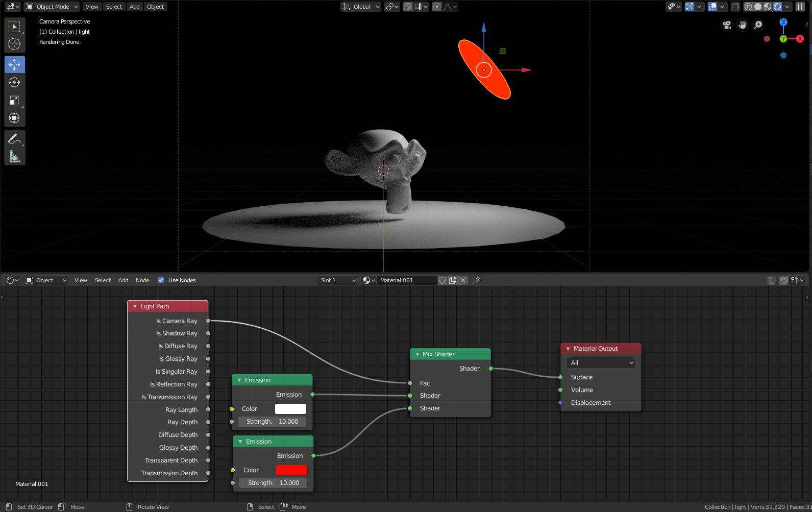Click the Material Output Surface socket
Screen dimensions: 812x512
560,377
